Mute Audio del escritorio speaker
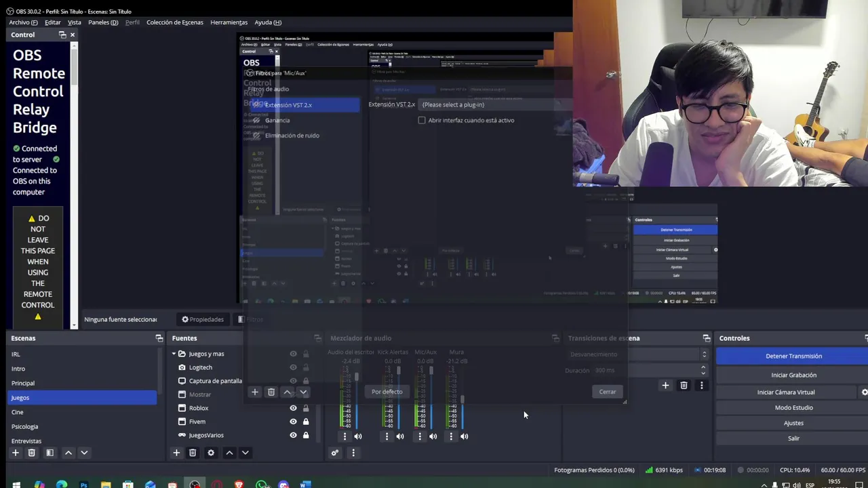Image resolution: width=868 pixels, height=488 pixels. tap(358, 436)
